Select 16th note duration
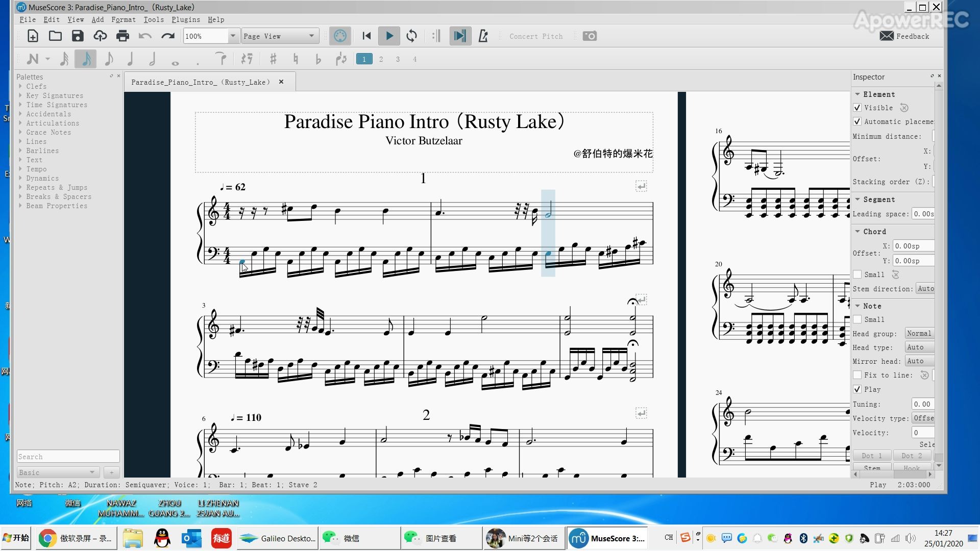Screen dimensions: 980x551 click(86, 59)
